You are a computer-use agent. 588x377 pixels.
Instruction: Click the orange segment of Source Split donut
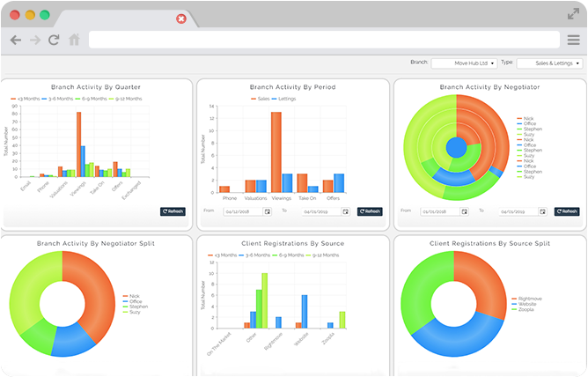[486, 279]
